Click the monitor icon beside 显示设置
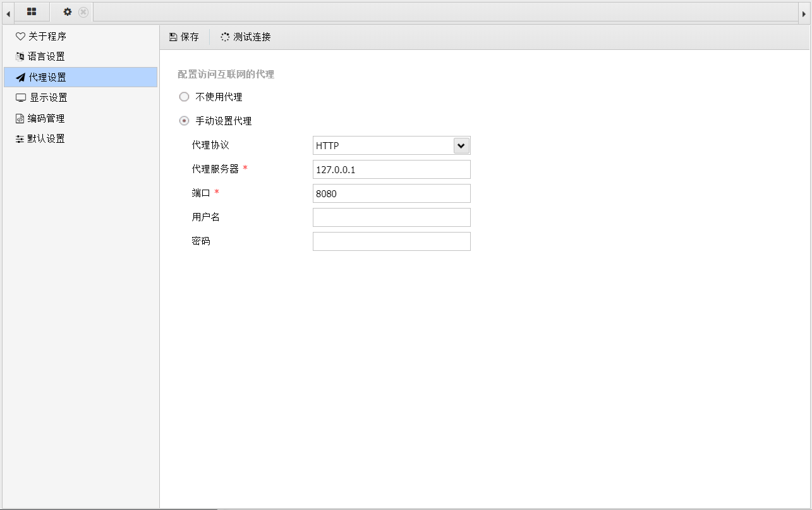 tap(21, 98)
